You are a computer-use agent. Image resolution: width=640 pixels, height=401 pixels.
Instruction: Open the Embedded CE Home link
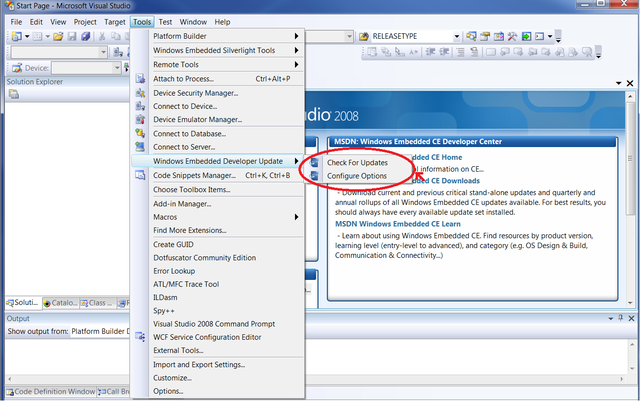pyautogui.click(x=437, y=157)
